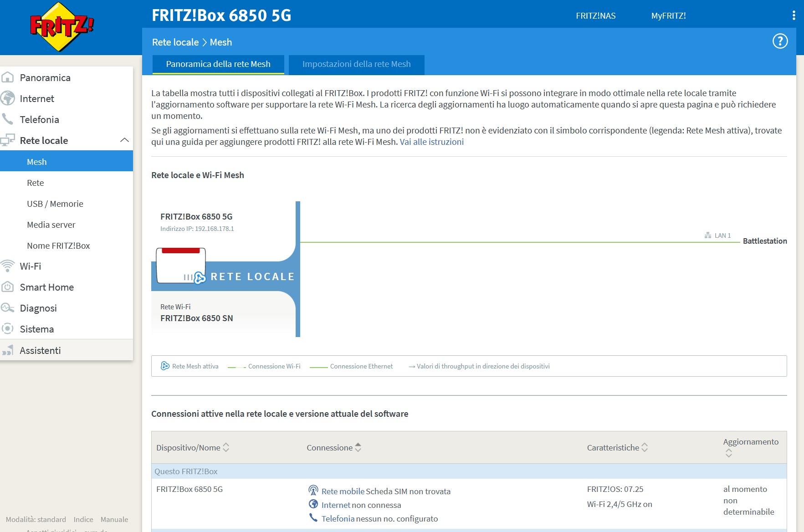Sort by Caratteristiche column arrows

pyautogui.click(x=645, y=447)
